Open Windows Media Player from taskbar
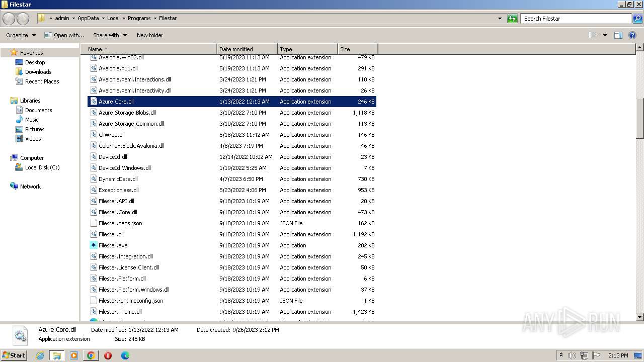 [74, 355]
